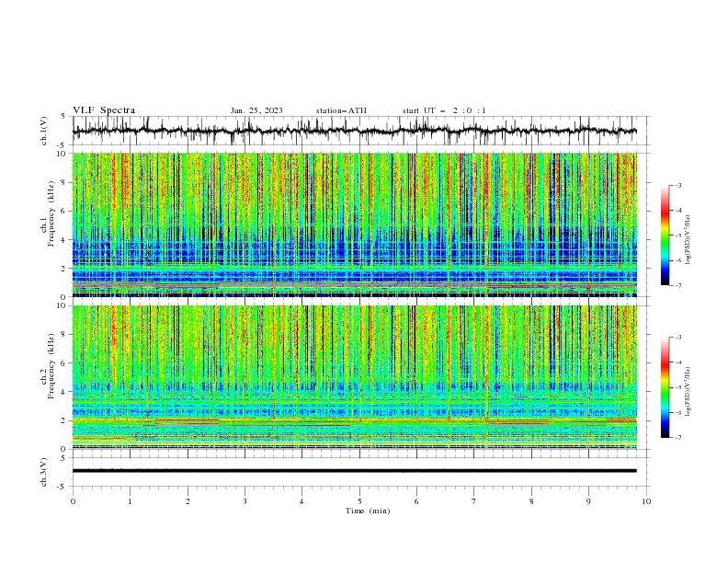Click the "VLF Spectra" title text
This screenshot has height=563, width=728.
[x=104, y=110]
